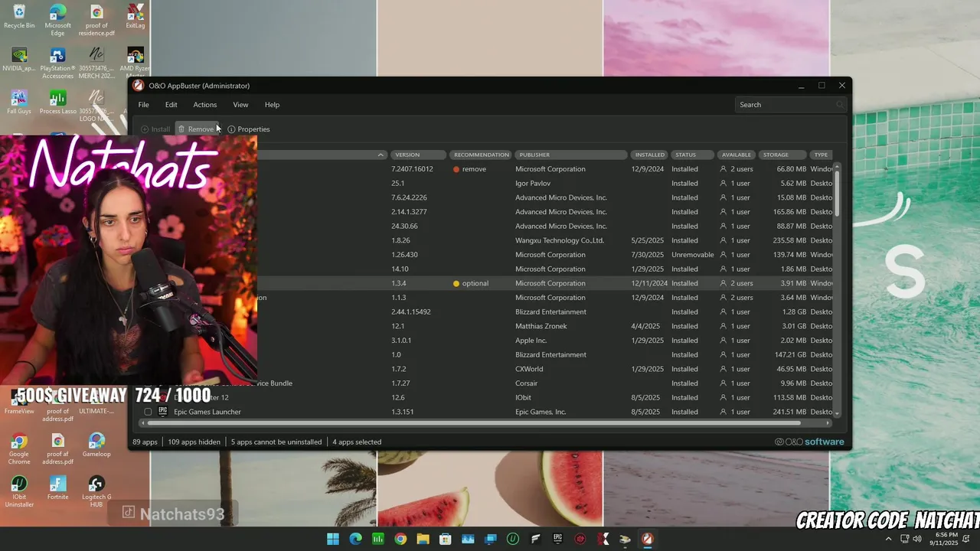Tick the Epic Games Launcher checkbox
Screen dimensions: 980x551
[148, 412]
